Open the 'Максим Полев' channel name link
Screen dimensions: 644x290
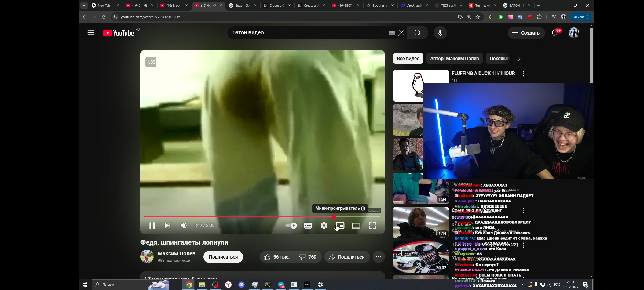[x=177, y=253]
